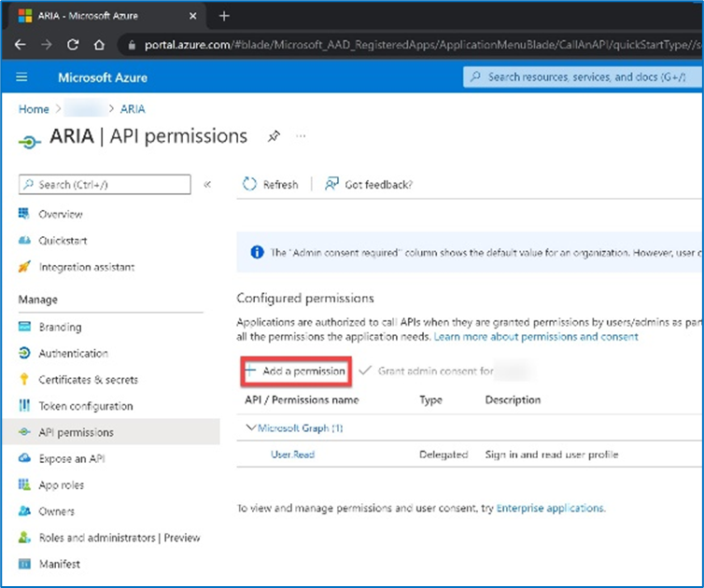The width and height of the screenshot is (704, 588).
Task: Open the more options ellipsis beside title
Action: click(x=301, y=135)
